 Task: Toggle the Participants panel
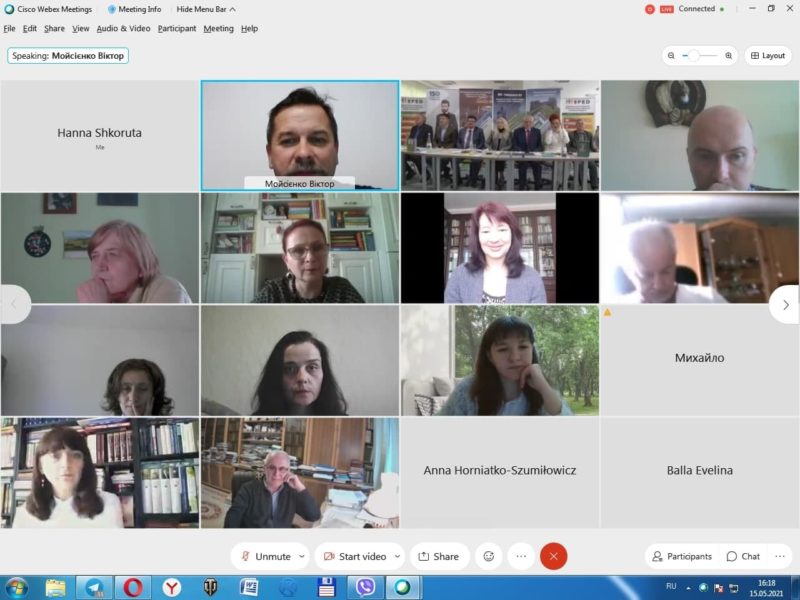point(682,557)
